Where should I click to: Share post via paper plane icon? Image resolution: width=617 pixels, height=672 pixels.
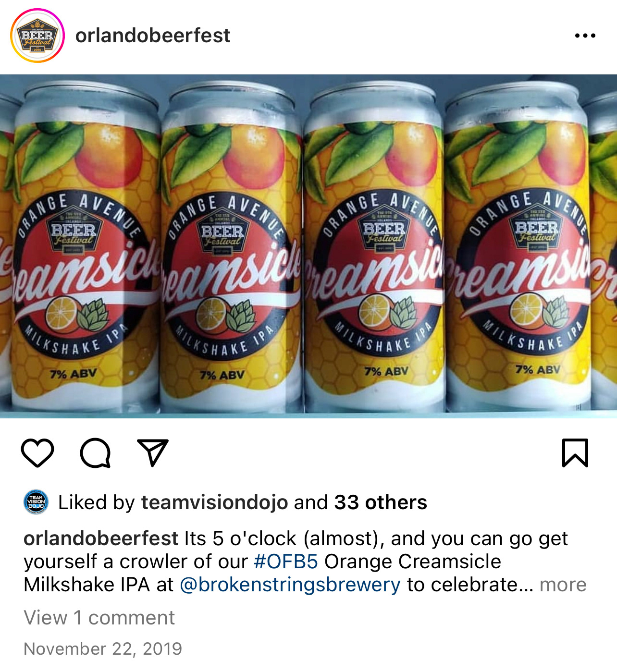click(153, 452)
